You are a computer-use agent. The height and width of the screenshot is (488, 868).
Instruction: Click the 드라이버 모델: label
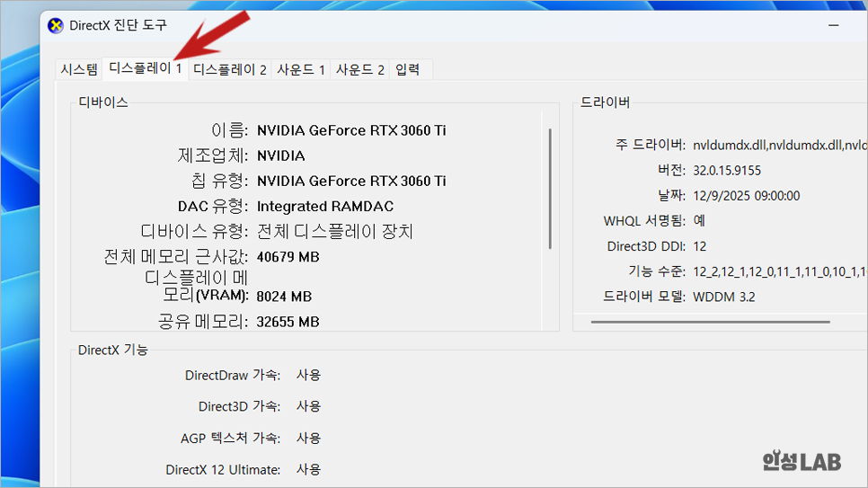coord(644,297)
